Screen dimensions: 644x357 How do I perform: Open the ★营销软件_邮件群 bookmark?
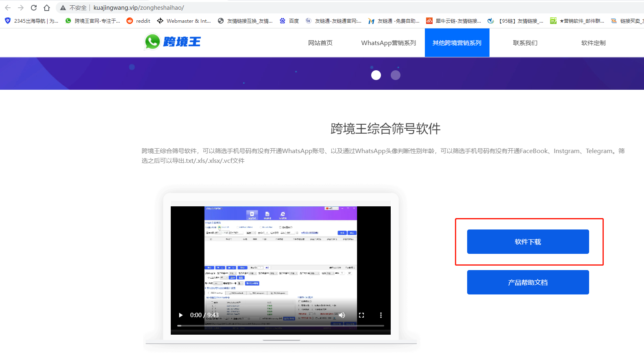pos(577,21)
